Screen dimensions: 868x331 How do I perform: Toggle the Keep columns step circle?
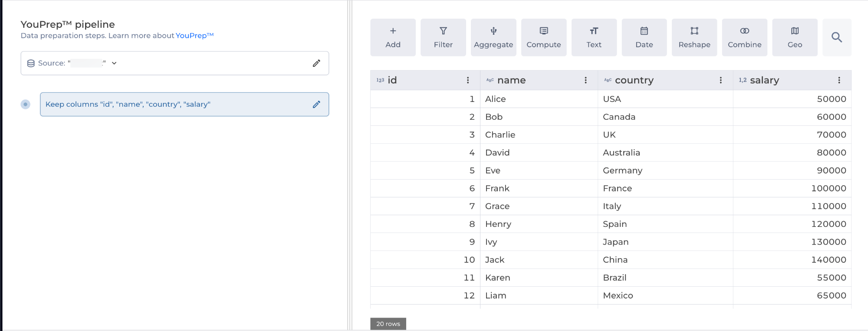click(x=26, y=104)
